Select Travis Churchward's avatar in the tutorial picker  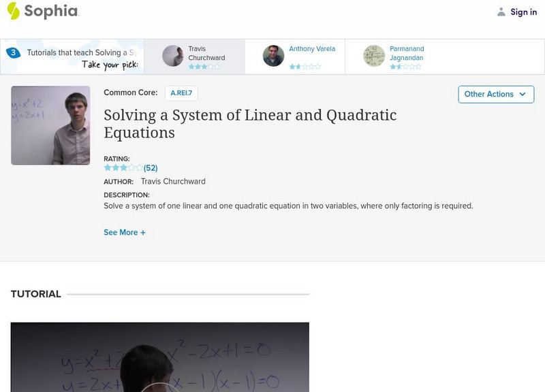tap(173, 56)
